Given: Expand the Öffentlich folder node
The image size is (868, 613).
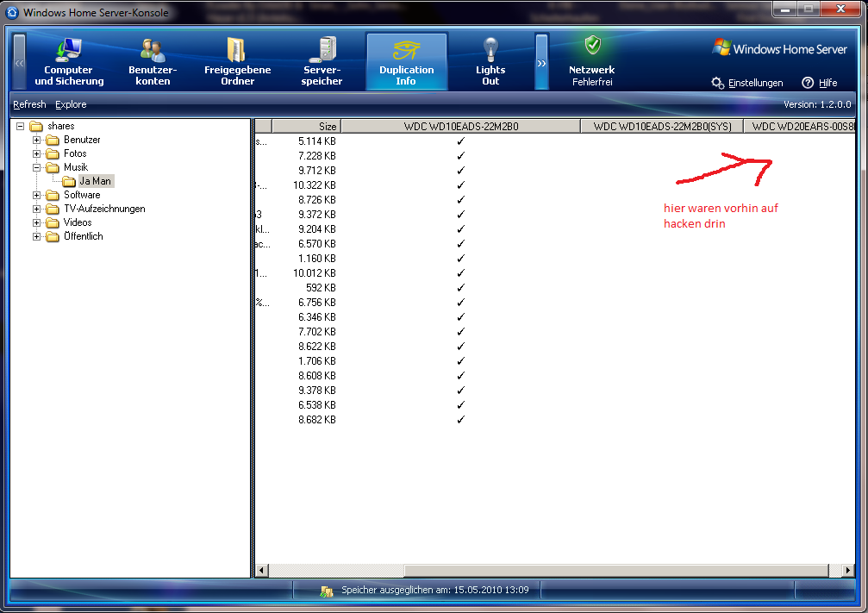Looking at the screenshot, I should (36, 237).
